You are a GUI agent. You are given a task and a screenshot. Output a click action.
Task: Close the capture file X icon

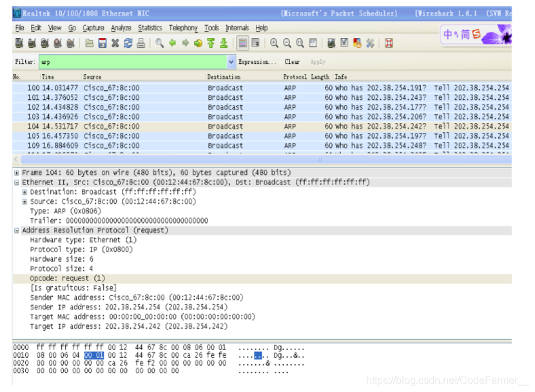pyautogui.click(x=115, y=43)
